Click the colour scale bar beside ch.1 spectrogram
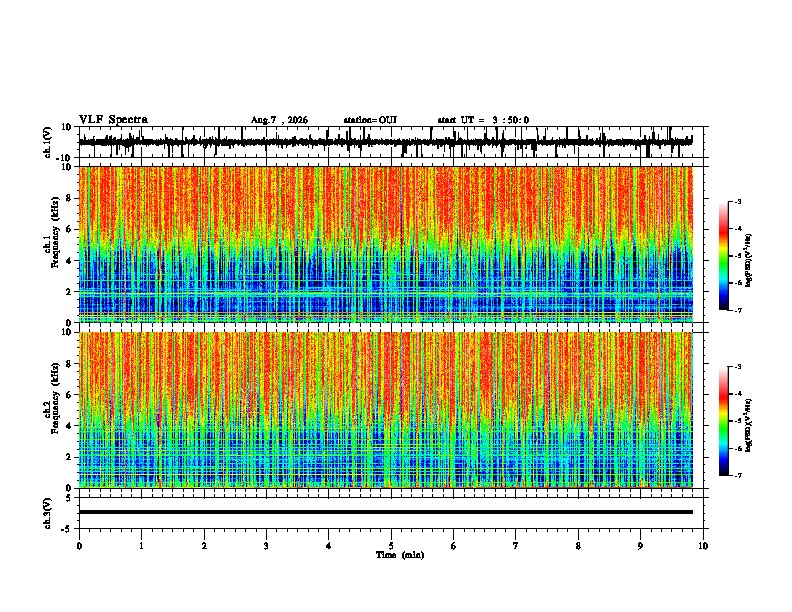This screenshot has height=612, width=792. click(724, 256)
